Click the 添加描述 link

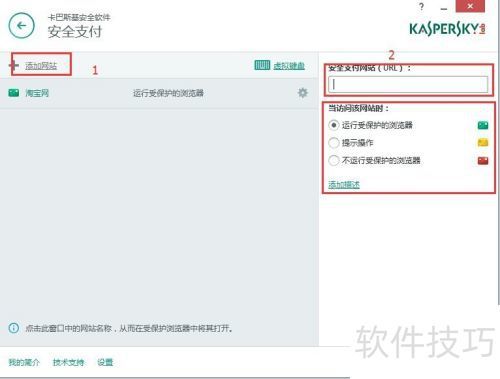(344, 184)
